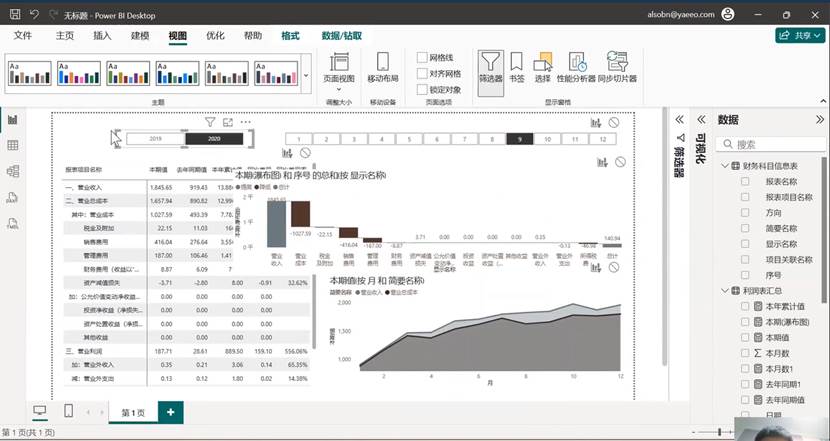This screenshot has width=830, height=441.
Task: Open the 页面视图 page view dropdown
Action: (x=339, y=71)
